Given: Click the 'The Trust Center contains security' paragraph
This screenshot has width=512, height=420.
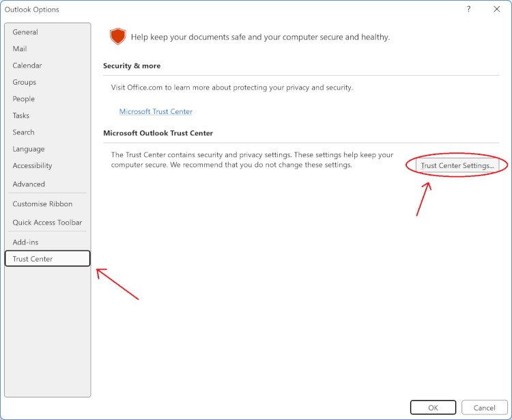Looking at the screenshot, I should click(252, 160).
